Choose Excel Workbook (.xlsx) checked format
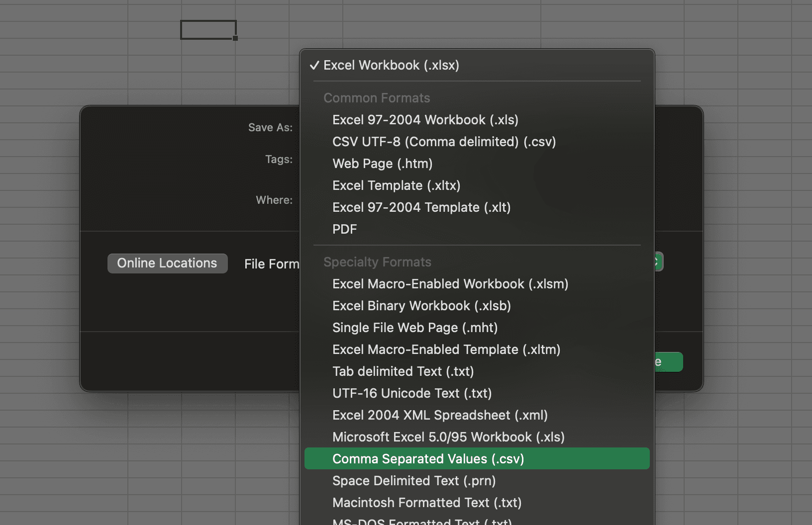 coord(477,65)
